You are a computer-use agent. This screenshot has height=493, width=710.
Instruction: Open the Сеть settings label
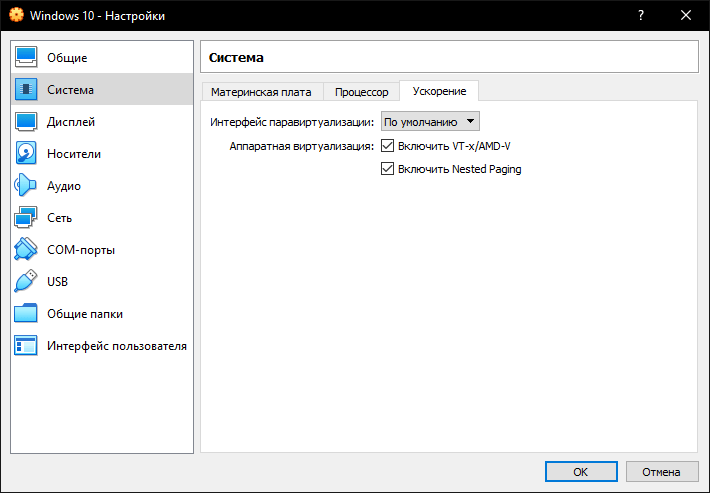pyautogui.click(x=59, y=218)
